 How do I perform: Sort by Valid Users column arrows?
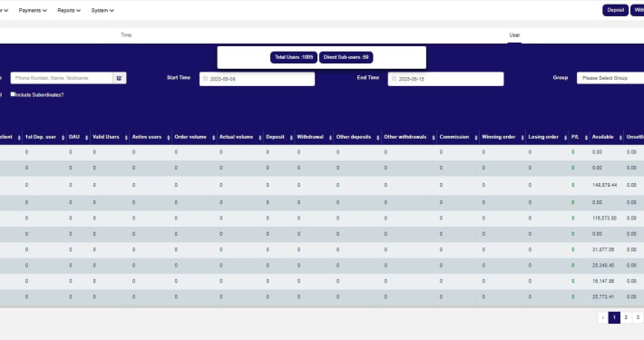point(126,138)
